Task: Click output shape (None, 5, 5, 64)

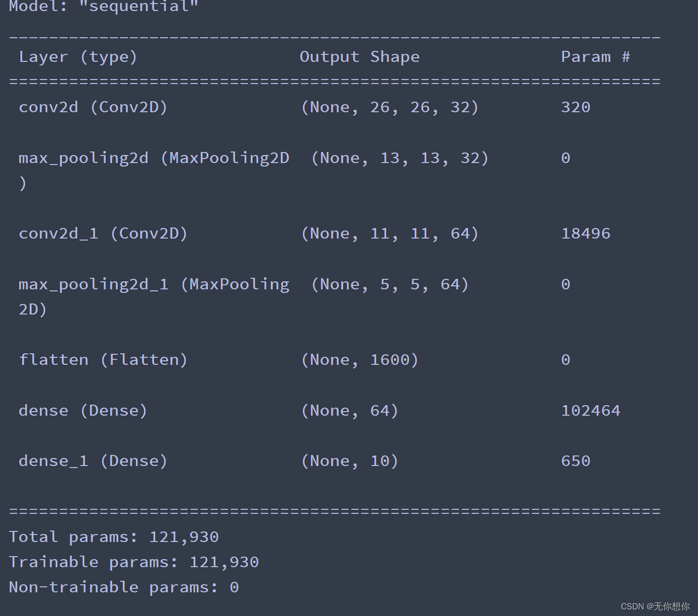Action: click(390, 284)
